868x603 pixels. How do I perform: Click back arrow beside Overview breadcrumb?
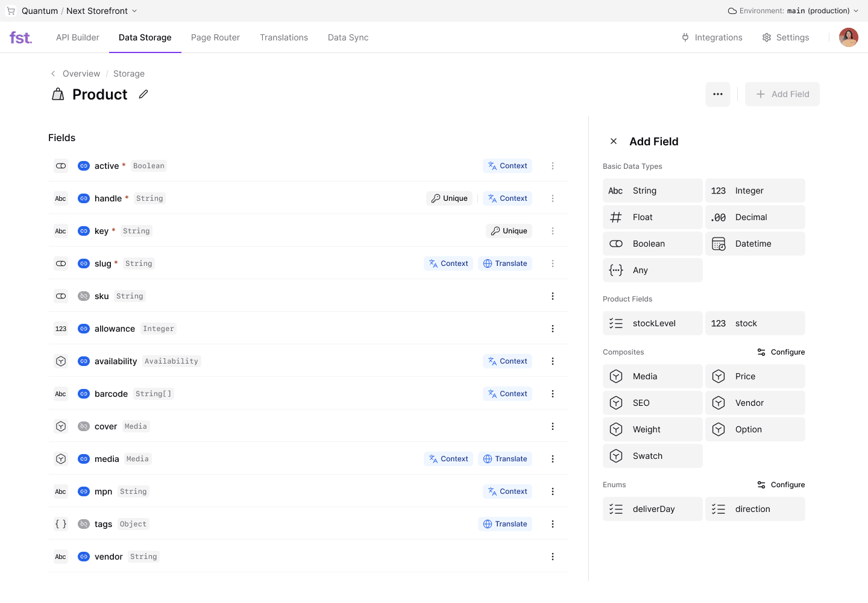click(53, 74)
